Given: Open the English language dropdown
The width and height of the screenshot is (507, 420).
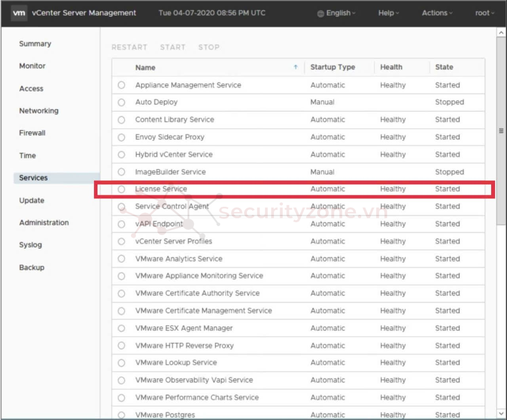Looking at the screenshot, I should coord(336,13).
